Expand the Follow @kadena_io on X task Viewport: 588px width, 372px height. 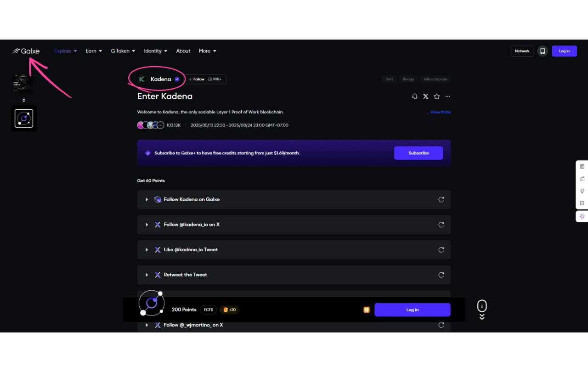(147, 225)
